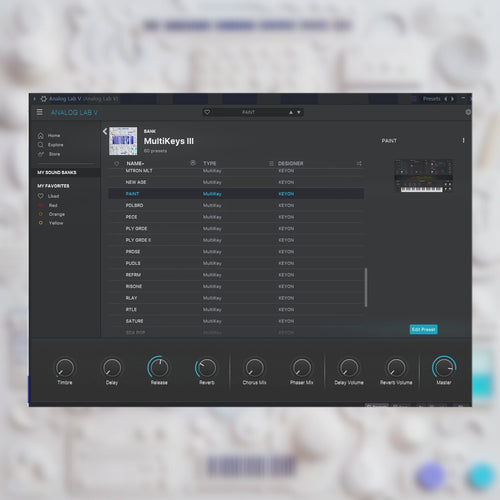Screen dimensions: 500x500
Task: Sort presets by DESIGNER column
Action: (290, 163)
